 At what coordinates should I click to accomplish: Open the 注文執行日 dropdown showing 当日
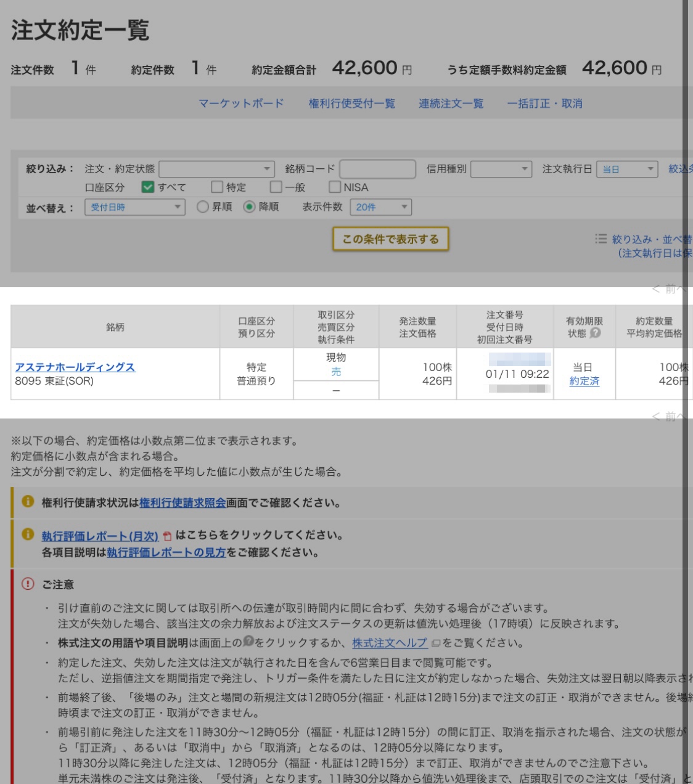coord(627,169)
